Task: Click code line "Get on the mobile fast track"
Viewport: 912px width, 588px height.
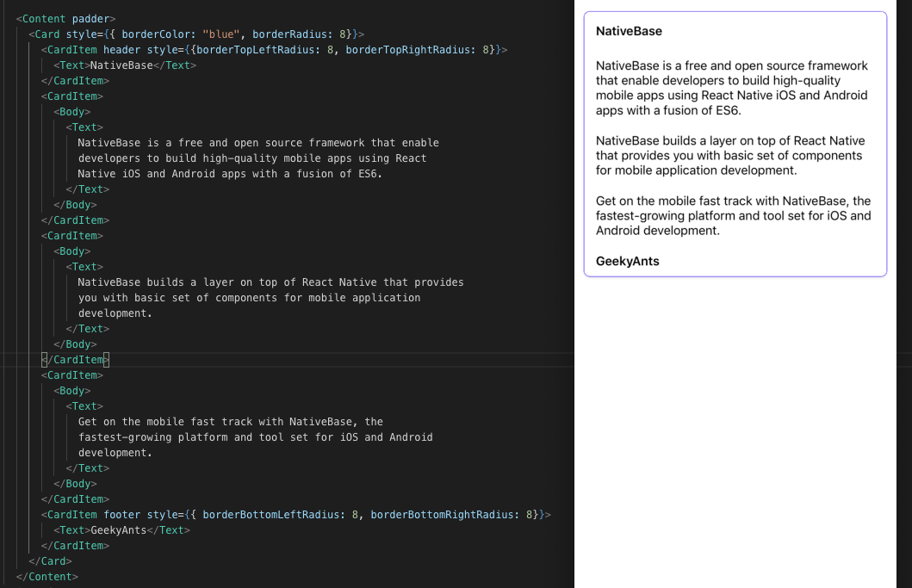Action: [230, 422]
